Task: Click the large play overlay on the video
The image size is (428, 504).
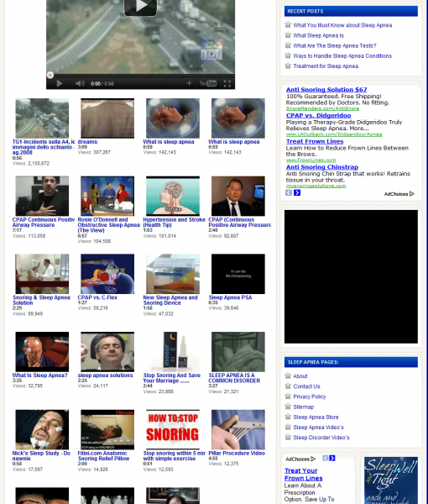Action: click(x=140, y=7)
